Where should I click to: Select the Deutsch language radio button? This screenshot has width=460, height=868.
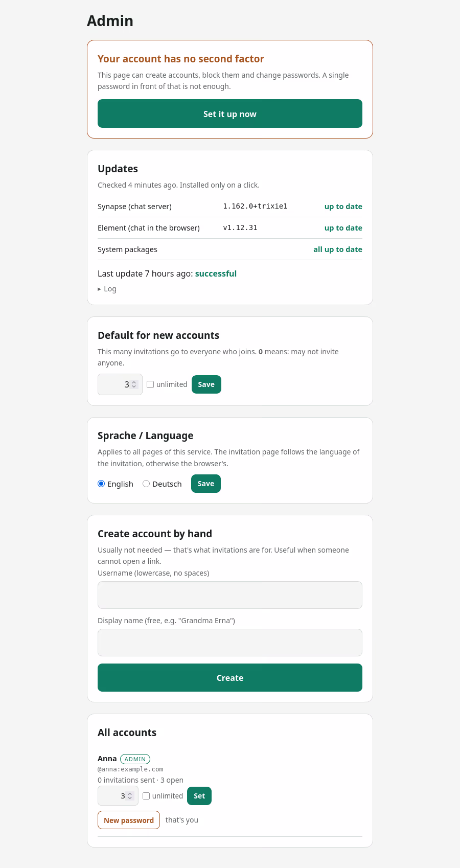tap(146, 484)
